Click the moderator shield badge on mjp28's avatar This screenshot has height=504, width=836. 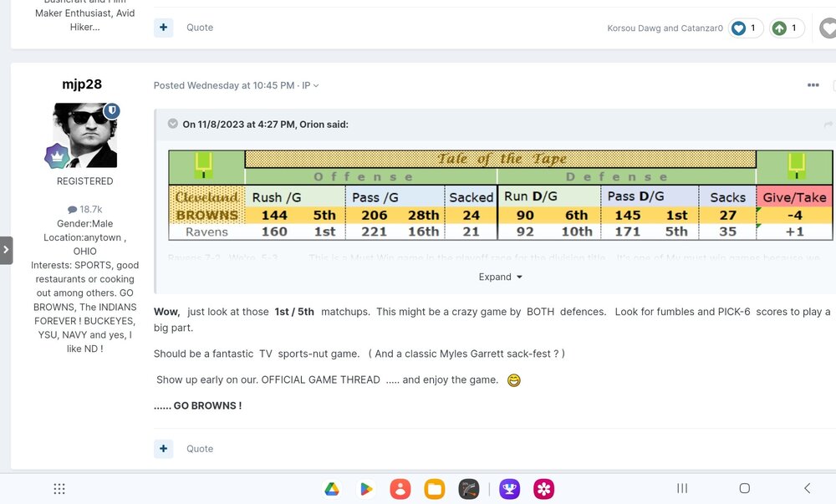(111, 110)
